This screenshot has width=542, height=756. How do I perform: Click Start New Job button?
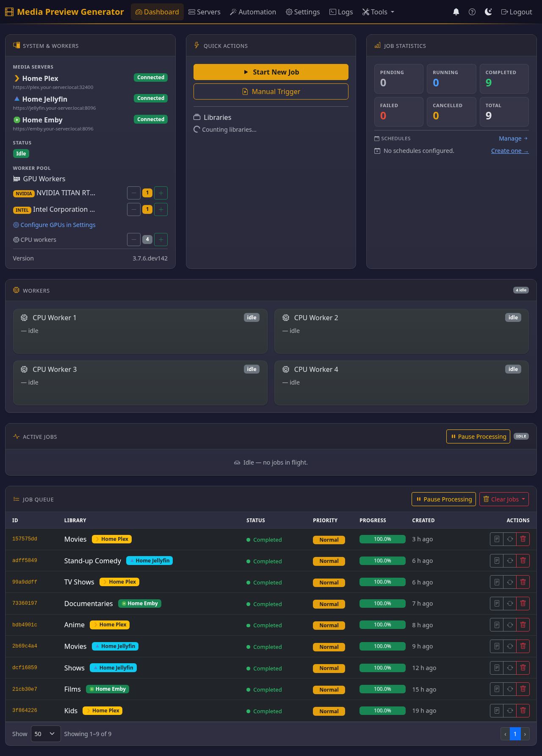[x=271, y=72]
